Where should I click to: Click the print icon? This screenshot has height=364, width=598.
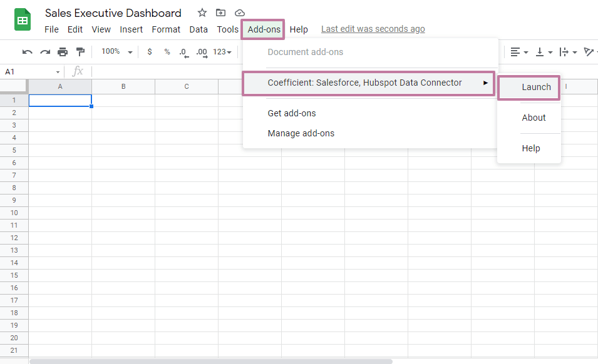[x=63, y=52]
